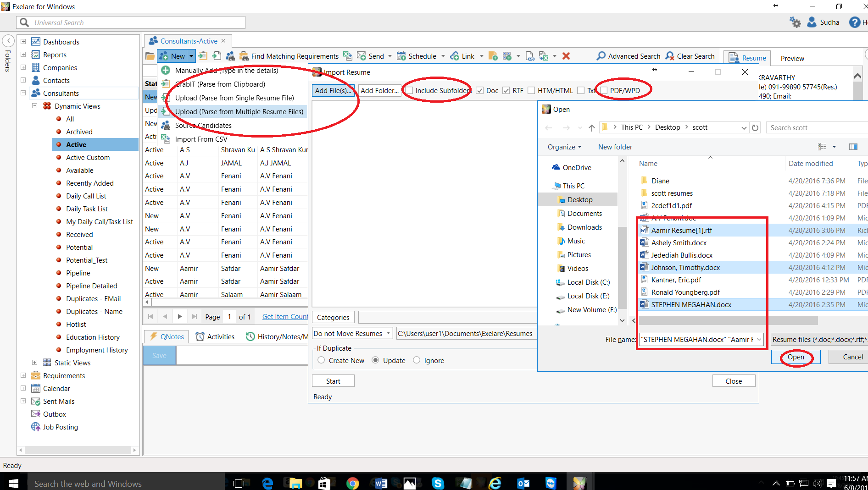Open Organize menu in Open dialog
The width and height of the screenshot is (868, 490).
[x=564, y=147]
